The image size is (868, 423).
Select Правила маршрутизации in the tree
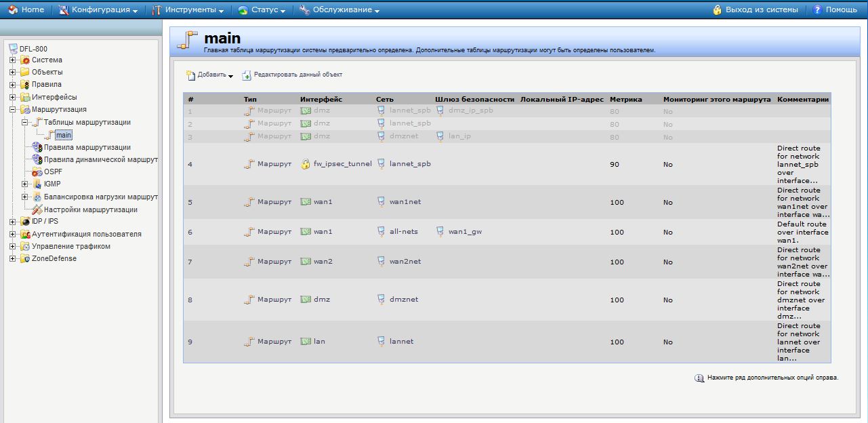(87, 147)
